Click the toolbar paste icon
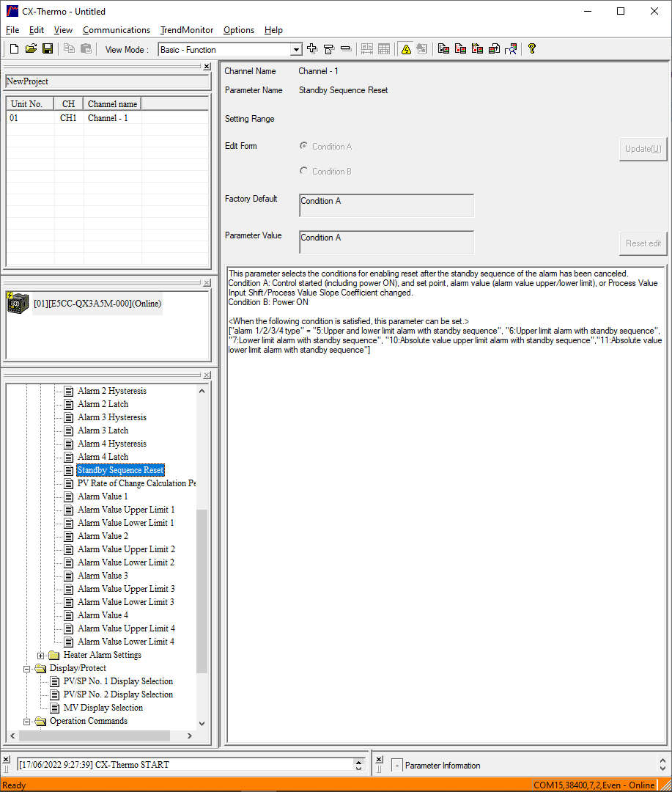 point(86,49)
